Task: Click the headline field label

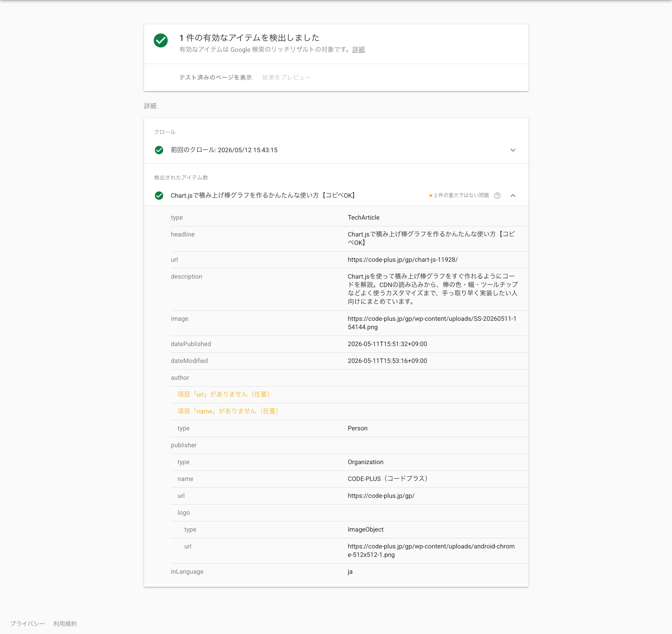Action: 183,234
